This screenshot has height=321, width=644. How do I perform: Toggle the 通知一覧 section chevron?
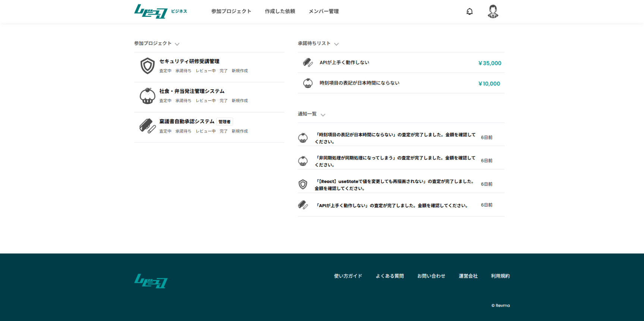(323, 115)
